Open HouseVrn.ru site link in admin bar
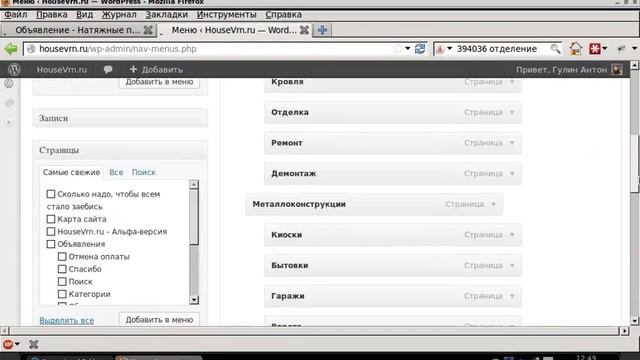 coord(62,70)
